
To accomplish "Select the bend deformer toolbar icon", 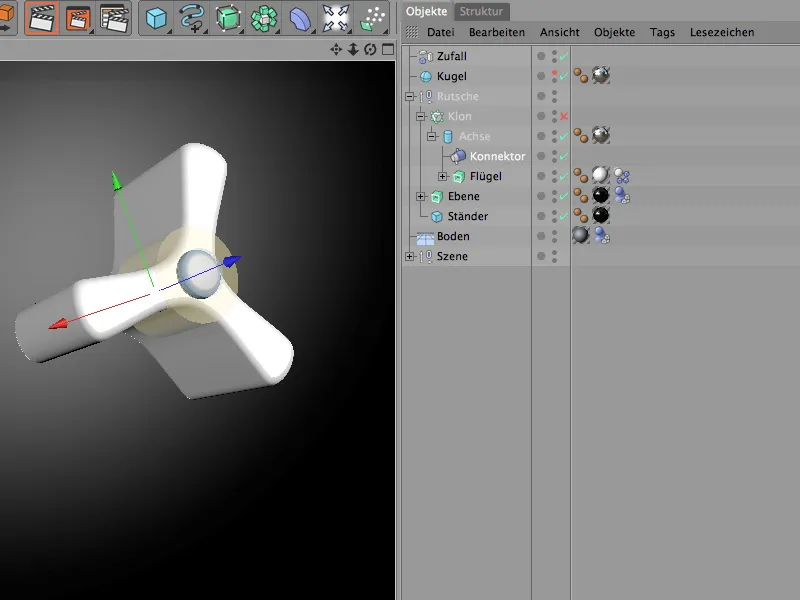I will tap(300, 18).
